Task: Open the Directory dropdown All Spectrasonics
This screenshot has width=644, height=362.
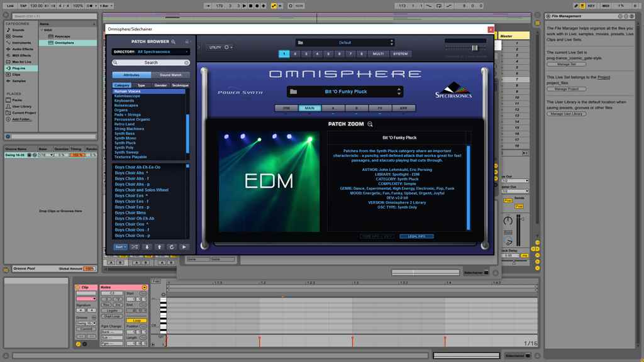Action: coord(150,52)
